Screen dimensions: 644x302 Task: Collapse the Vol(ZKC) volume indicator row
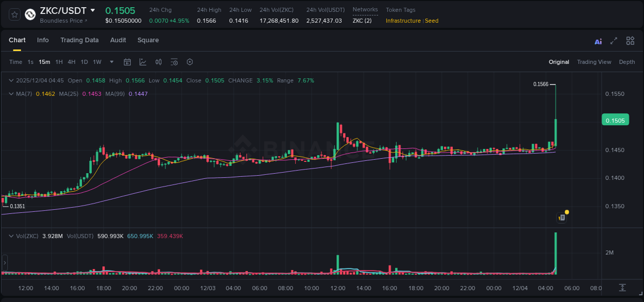click(x=11, y=235)
